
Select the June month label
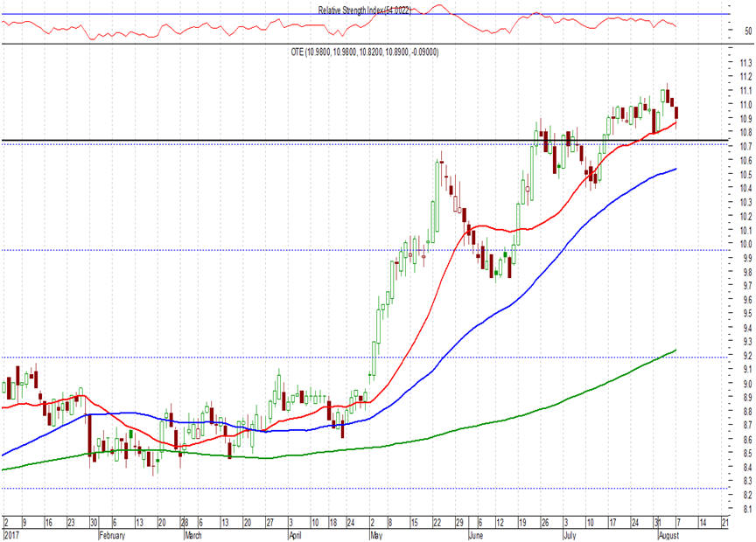click(476, 535)
